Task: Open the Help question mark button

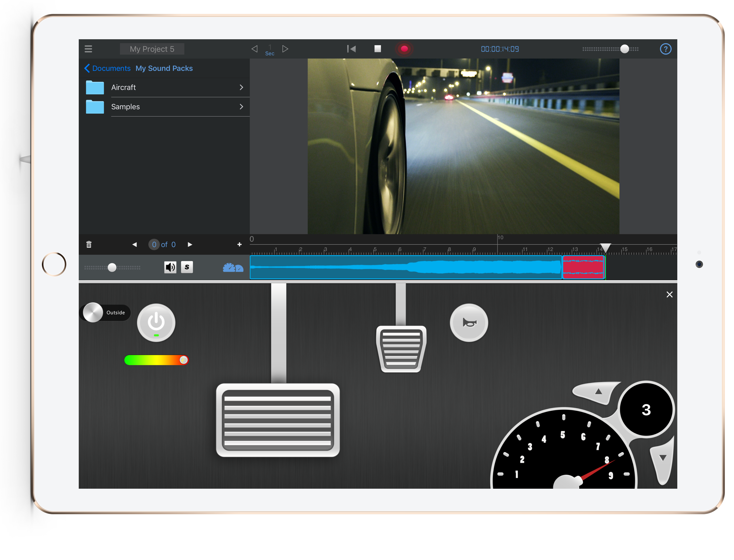Action: pyautogui.click(x=665, y=49)
